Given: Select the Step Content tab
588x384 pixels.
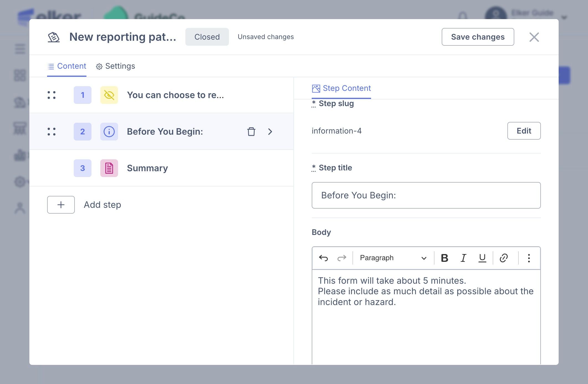Looking at the screenshot, I should coord(341,88).
